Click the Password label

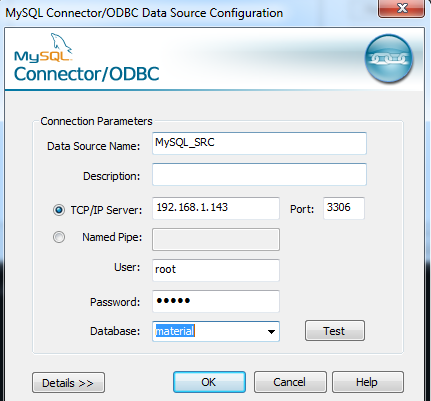[x=115, y=302]
